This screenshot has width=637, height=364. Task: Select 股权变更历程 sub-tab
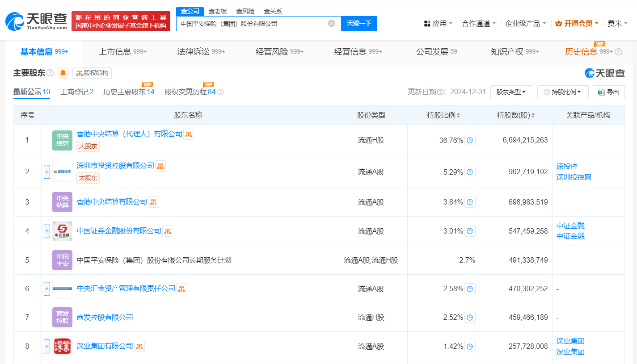190,92
